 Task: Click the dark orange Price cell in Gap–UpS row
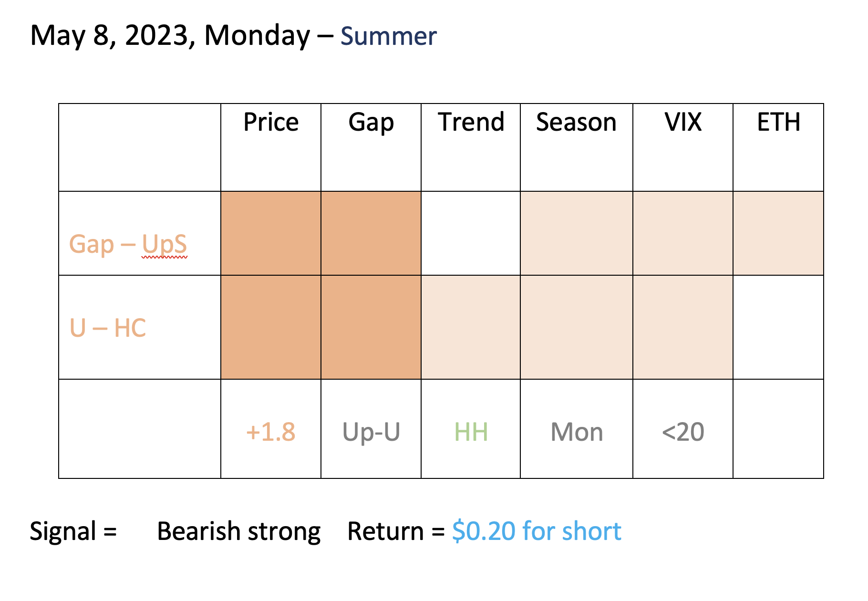[x=271, y=233]
